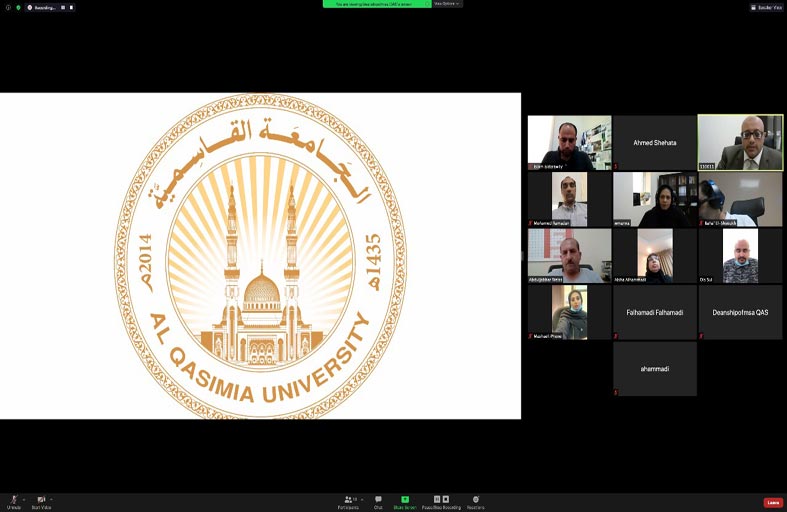Unmute the microphone in the Zoom toolbar

[14, 501]
